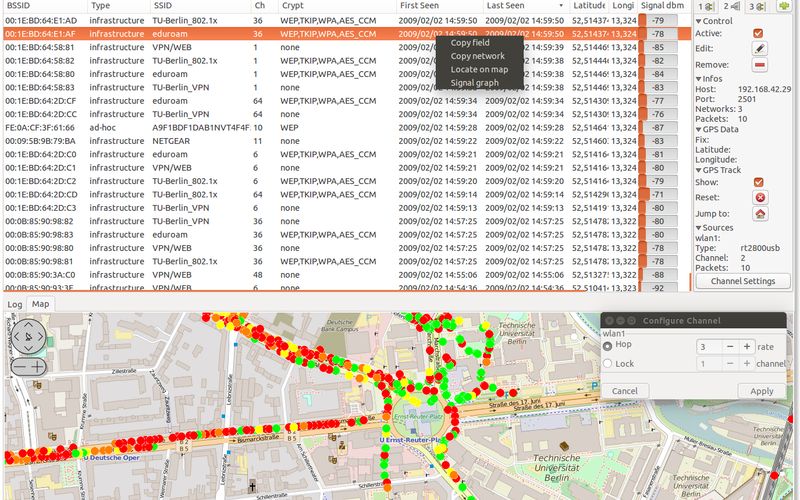This screenshot has width=800, height=500.
Task: Click the host 192.168.42.29 value
Action: pyautogui.click(x=764, y=89)
